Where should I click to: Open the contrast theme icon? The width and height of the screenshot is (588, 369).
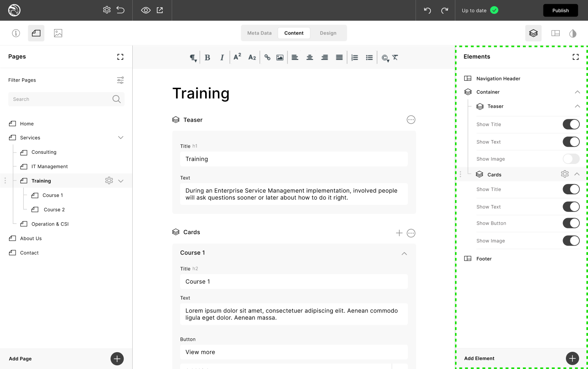(573, 33)
